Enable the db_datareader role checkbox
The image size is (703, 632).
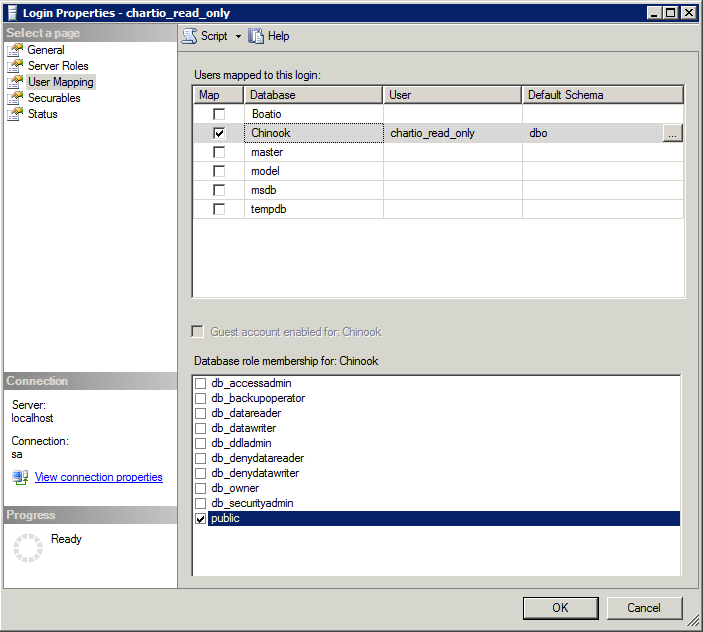(x=201, y=414)
